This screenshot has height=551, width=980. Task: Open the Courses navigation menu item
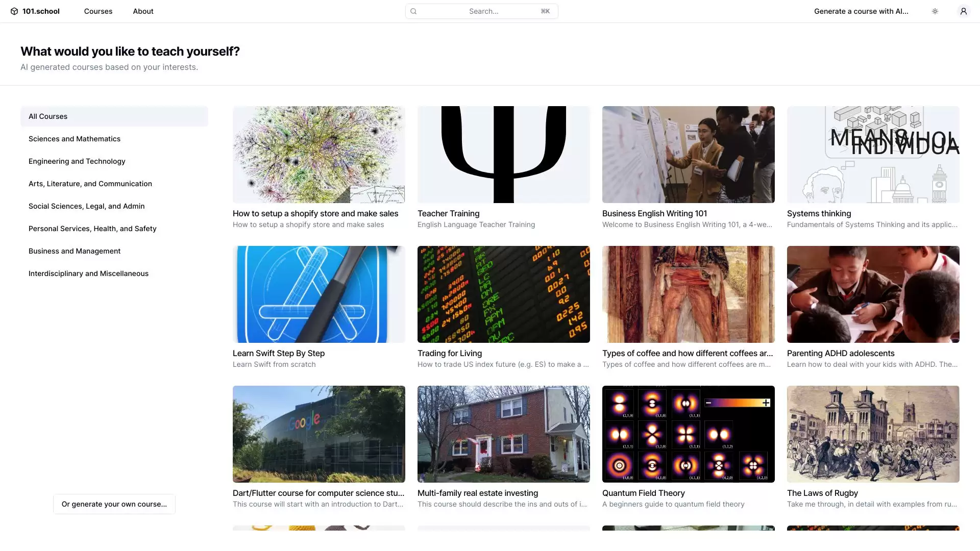[98, 11]
